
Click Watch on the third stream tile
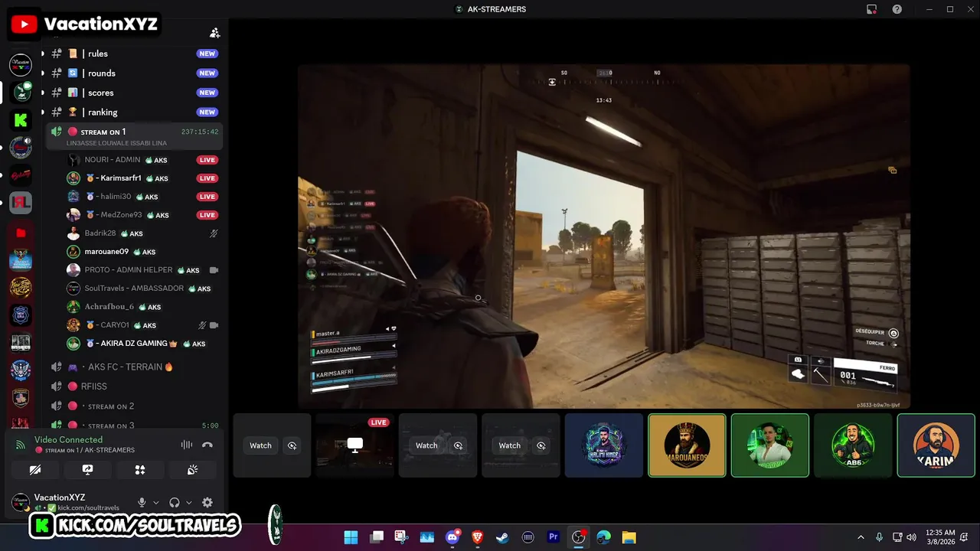click(426, 445)
